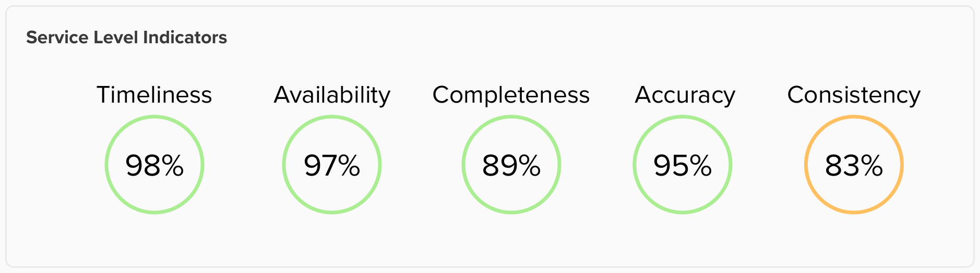Open the Completeness indicator label
The image size is (980, 273).
pos(511,95)
